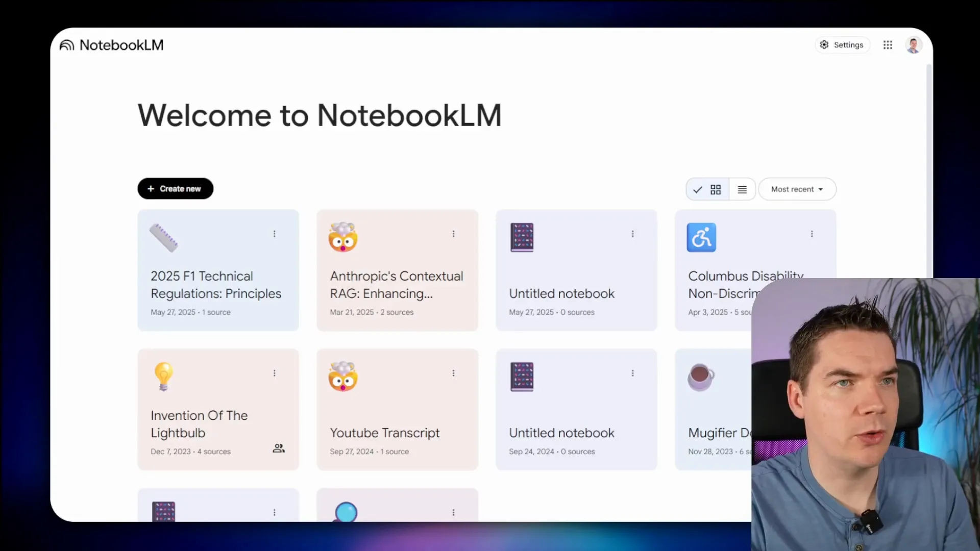
Task: Open options menu for Invention Of The Lightbulb
Action: coord(274,373)
